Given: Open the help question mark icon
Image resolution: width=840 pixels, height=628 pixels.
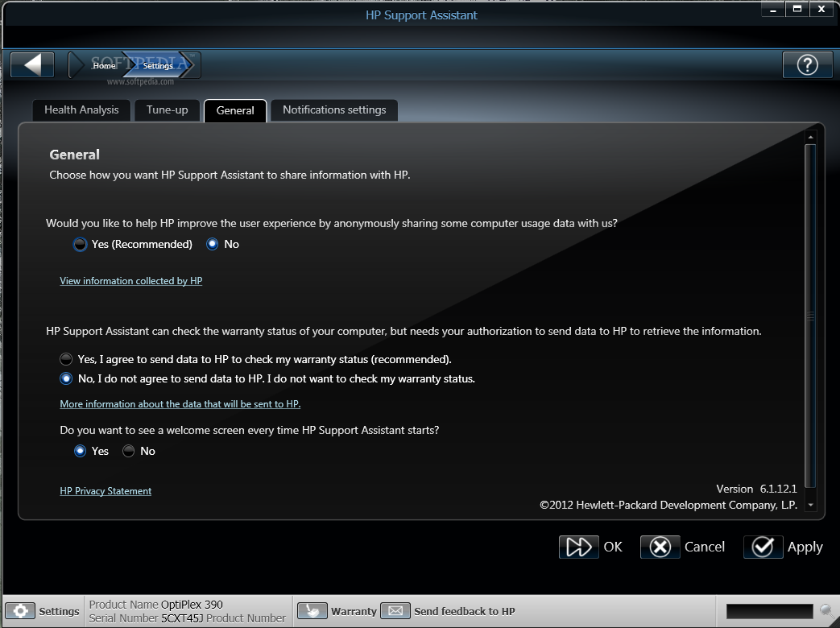Looking at the screenshot, I should pos(807,64).
